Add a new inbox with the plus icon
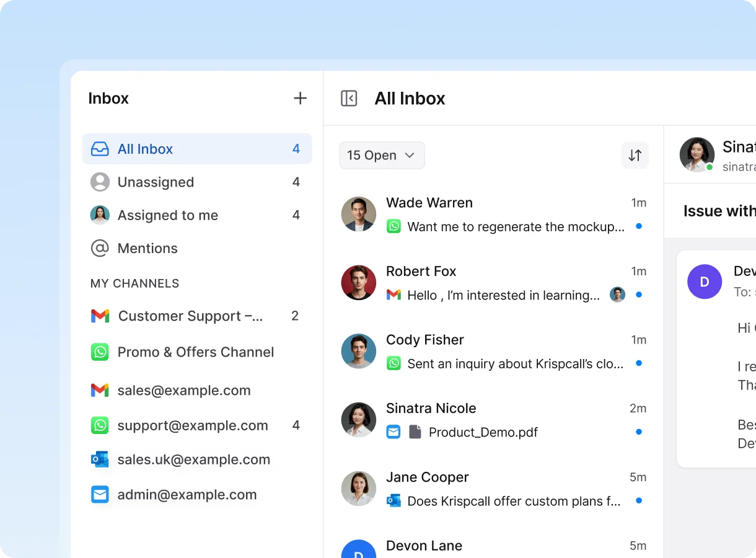Screen dimensions: 756x558 coord(300,98)
